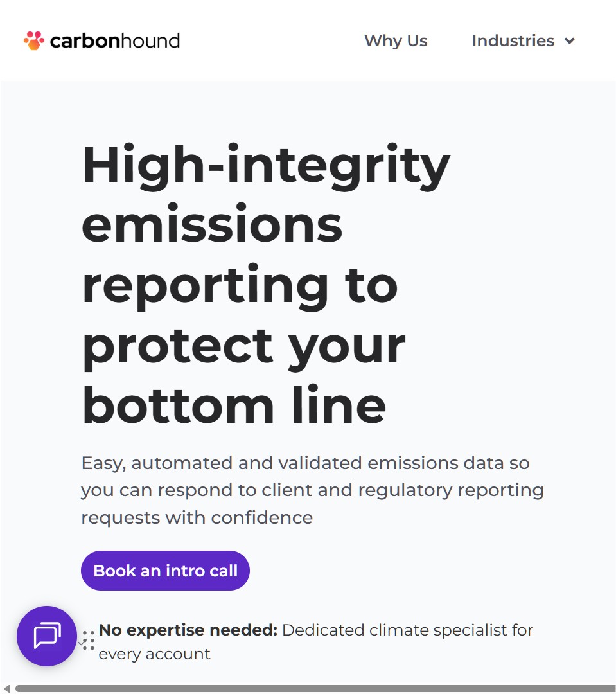Open the chat widget bubble
The height and width of the screenshot is (694, 616).
pyautogui.click(x=47, y=636)
